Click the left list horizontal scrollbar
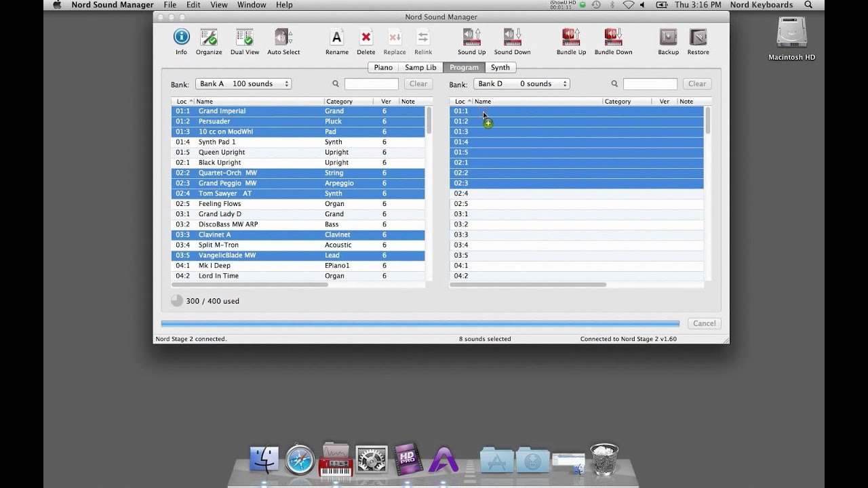The image size is (868, 488). (250, 285)
